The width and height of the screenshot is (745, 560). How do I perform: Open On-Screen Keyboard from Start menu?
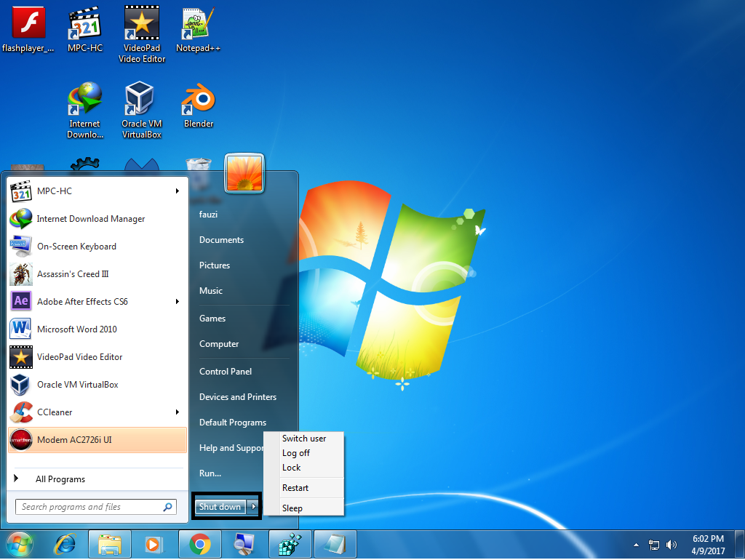tap(97, 246)
